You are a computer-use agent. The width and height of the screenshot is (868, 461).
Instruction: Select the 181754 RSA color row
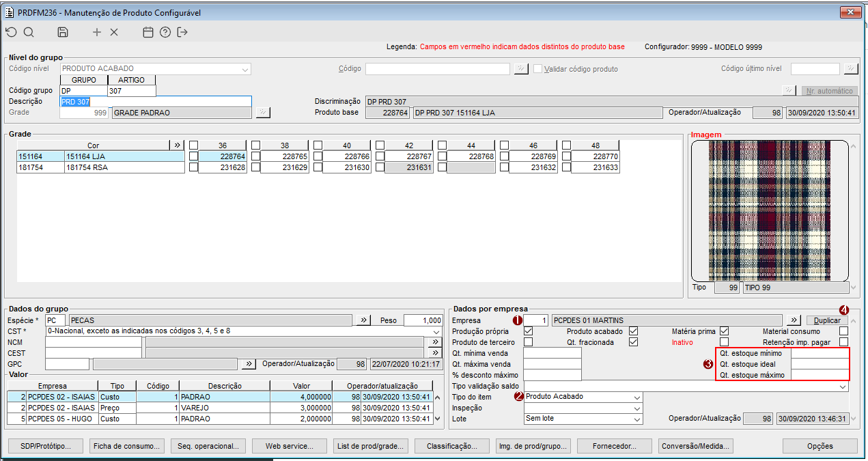click(x=101, y=167)
